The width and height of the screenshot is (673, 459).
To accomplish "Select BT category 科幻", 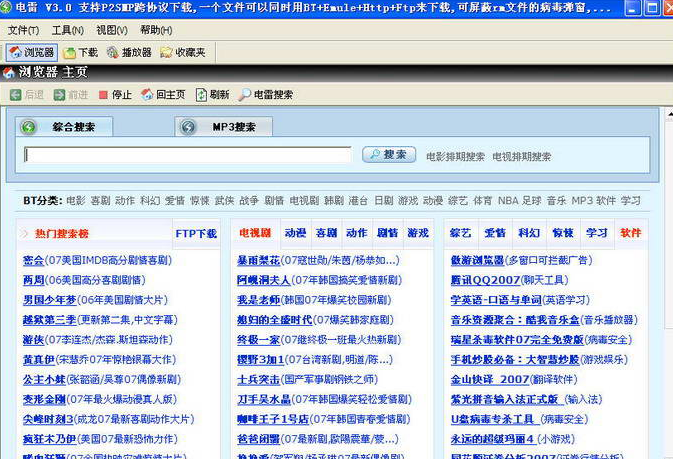I will pyautogui.click(x=150, y=201).
